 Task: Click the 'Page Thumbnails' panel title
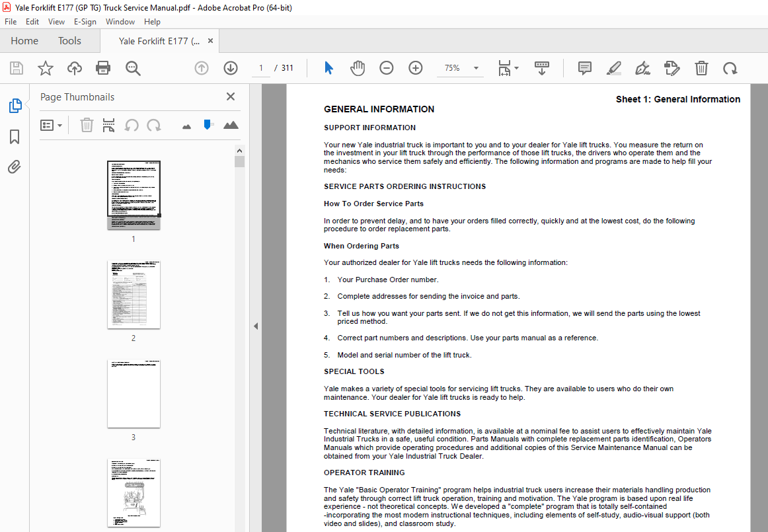click(77, 97)
